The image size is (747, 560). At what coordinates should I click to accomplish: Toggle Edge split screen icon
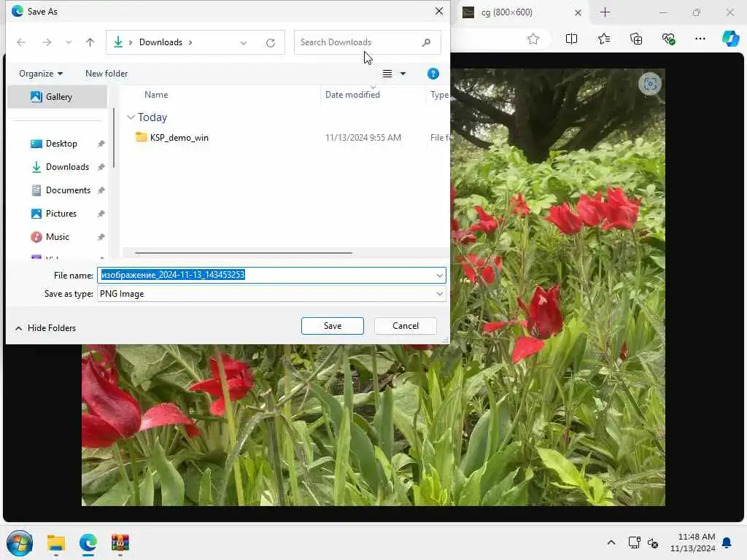[x=571, y=39]
